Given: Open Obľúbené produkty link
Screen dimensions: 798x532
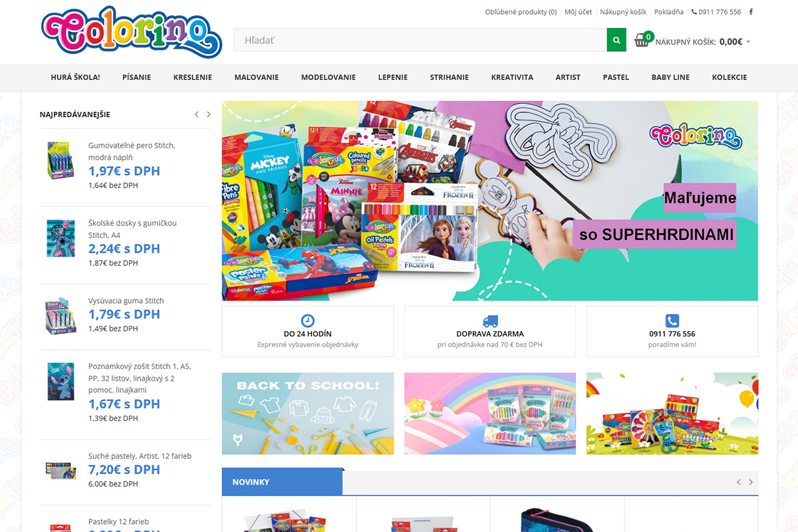Looking at the screenshot, I should coord(521,12).
